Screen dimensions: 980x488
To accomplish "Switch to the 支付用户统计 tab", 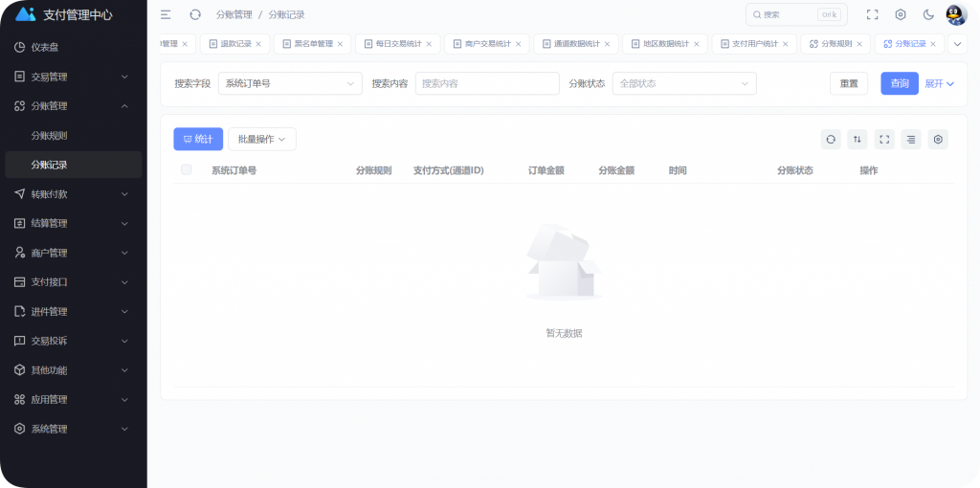I will (755, 44).
